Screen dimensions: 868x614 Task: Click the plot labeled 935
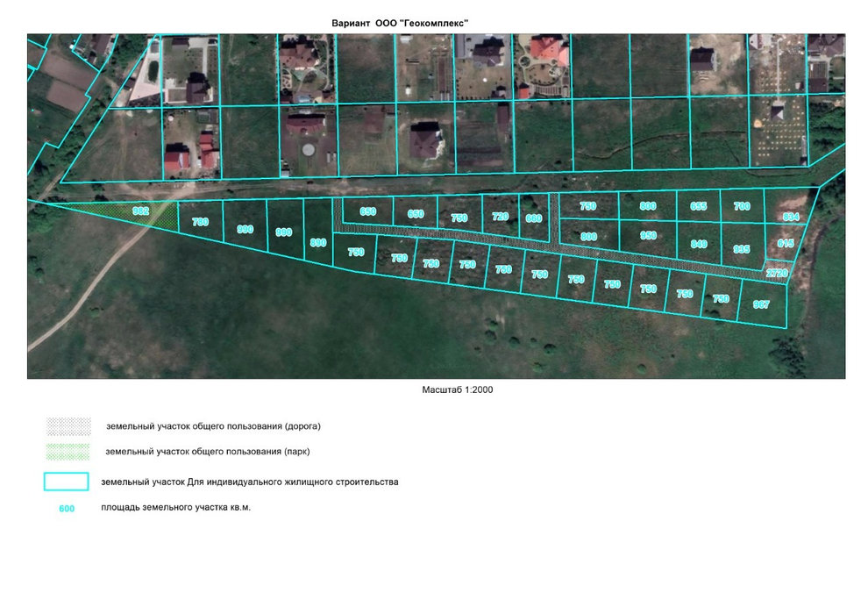tap(742, 248)
